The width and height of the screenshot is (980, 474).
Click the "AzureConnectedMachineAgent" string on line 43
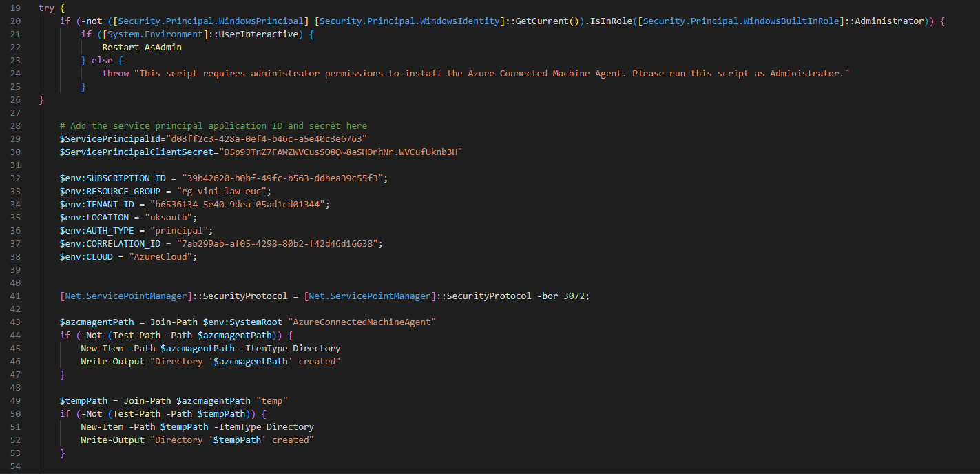point(364,322)
